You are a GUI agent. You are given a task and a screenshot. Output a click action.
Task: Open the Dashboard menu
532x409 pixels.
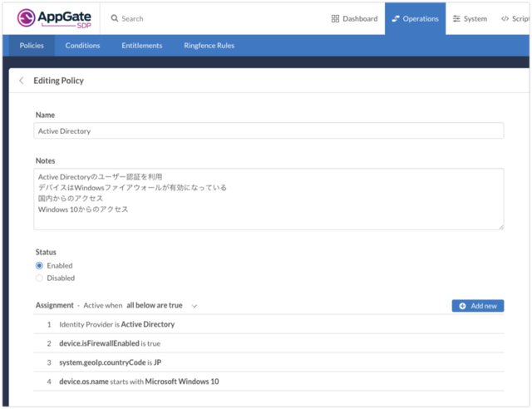tap(355, 18)
